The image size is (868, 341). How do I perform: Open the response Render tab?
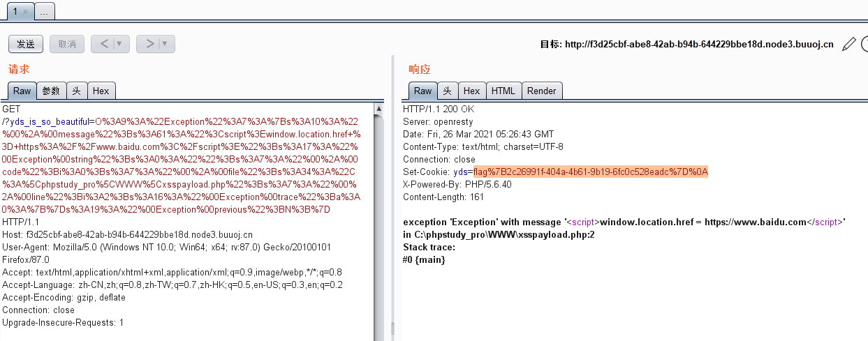click(x=542, y=91)
